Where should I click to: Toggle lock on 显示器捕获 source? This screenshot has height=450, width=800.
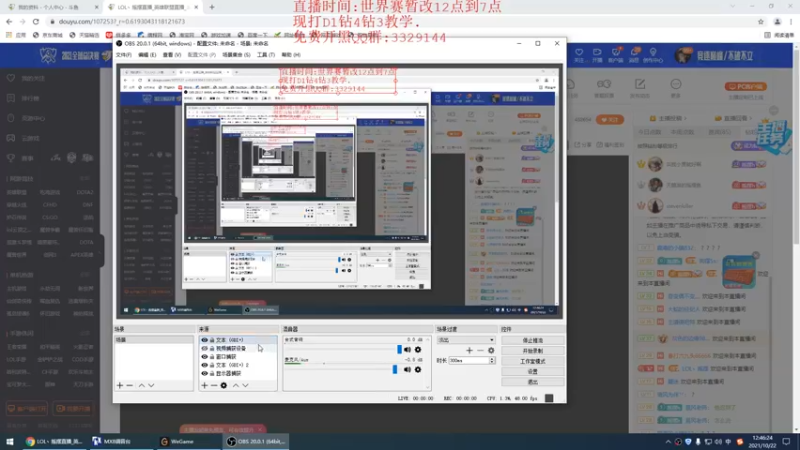coord(212,373)
